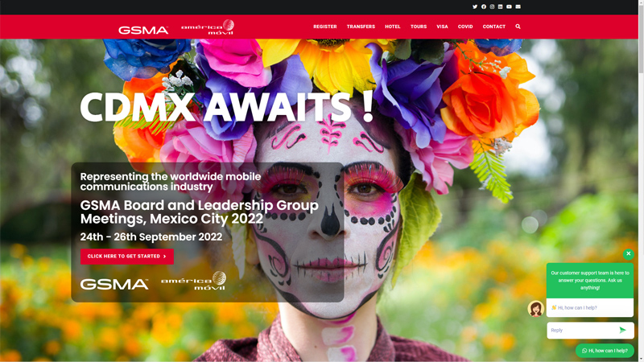The image size is (644, 362).
Task: Click the GSMA logo in hero panel
Action: (x=114, y=284)
